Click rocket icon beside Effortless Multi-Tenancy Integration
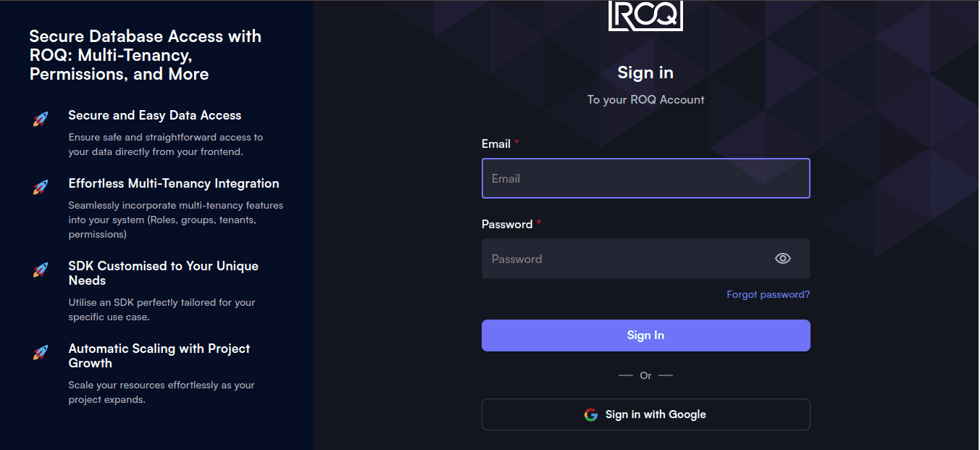This screenshot has width=980, height=450. [41, 188]
